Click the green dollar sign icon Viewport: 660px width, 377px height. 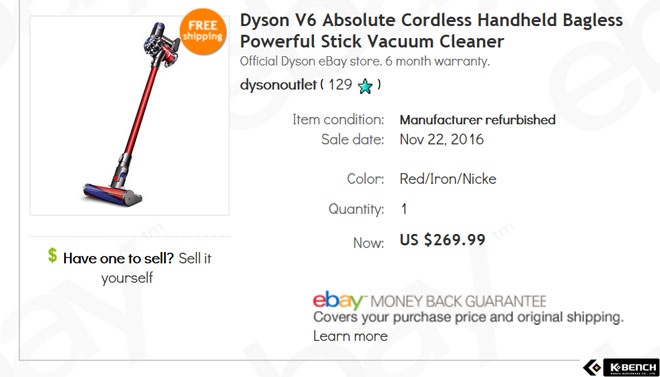[52, 255]
